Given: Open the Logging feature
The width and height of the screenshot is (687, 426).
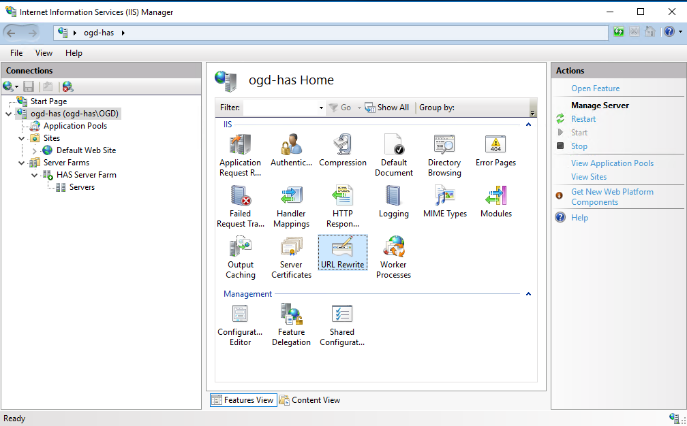Looking at the screenshot, I should click(x=393, y=202).
